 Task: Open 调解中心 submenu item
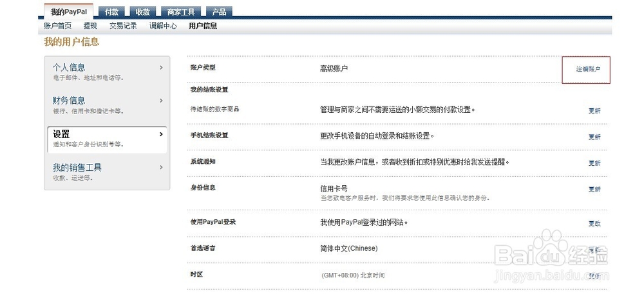pyautogui.click(x=163, y=26)
